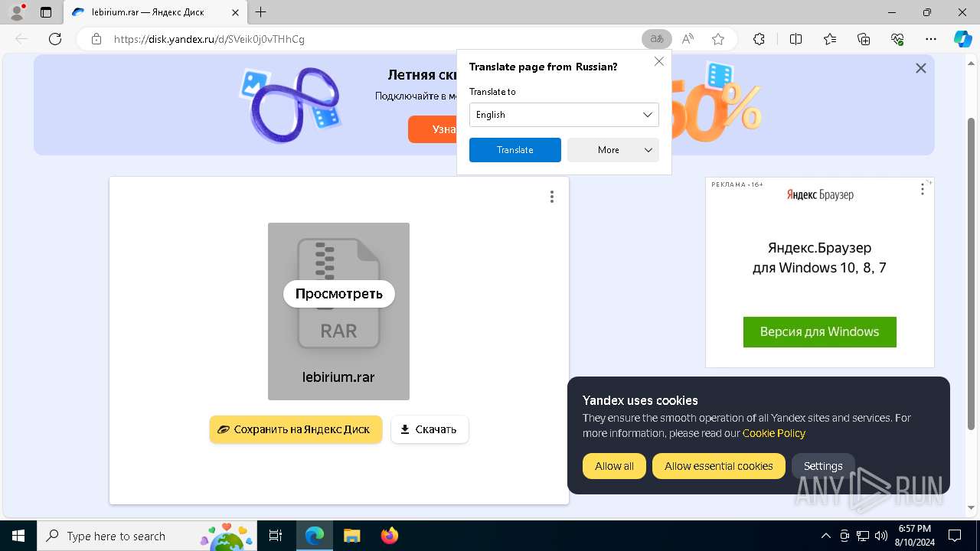
Task: Click the address bar URL
Action: pos(209,39)
